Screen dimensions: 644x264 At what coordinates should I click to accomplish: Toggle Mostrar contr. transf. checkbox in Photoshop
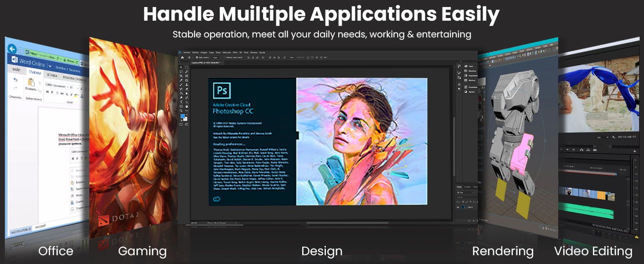click(225, 58)
